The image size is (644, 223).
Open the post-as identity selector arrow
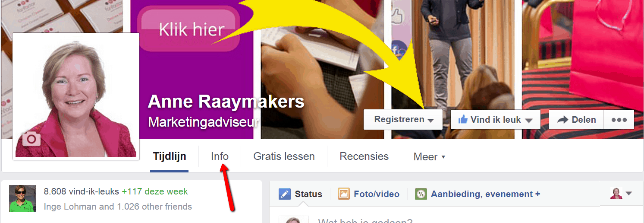[628, 194]
